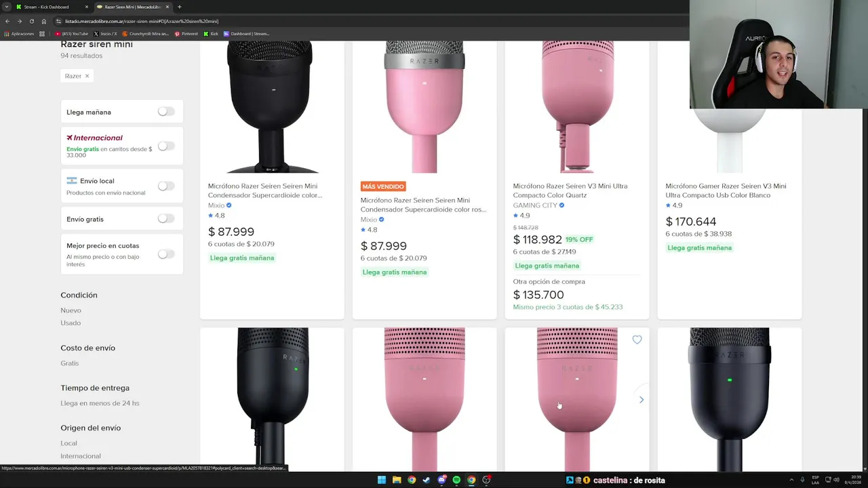The width and height of the screenshot is (868, 488).
Task: Open black Razer Seiren Mini $87.999 title
Action: point(265,190)
